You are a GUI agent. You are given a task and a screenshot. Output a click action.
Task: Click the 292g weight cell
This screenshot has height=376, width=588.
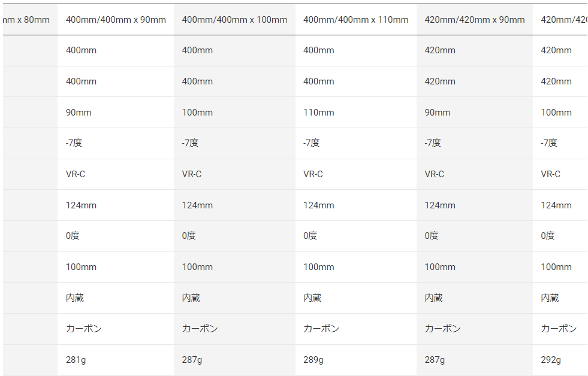coord(551,360)
